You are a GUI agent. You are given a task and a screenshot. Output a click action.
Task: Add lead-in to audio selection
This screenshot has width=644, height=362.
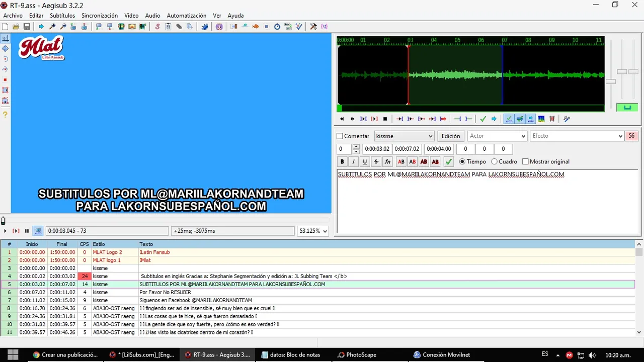[457, 119]
